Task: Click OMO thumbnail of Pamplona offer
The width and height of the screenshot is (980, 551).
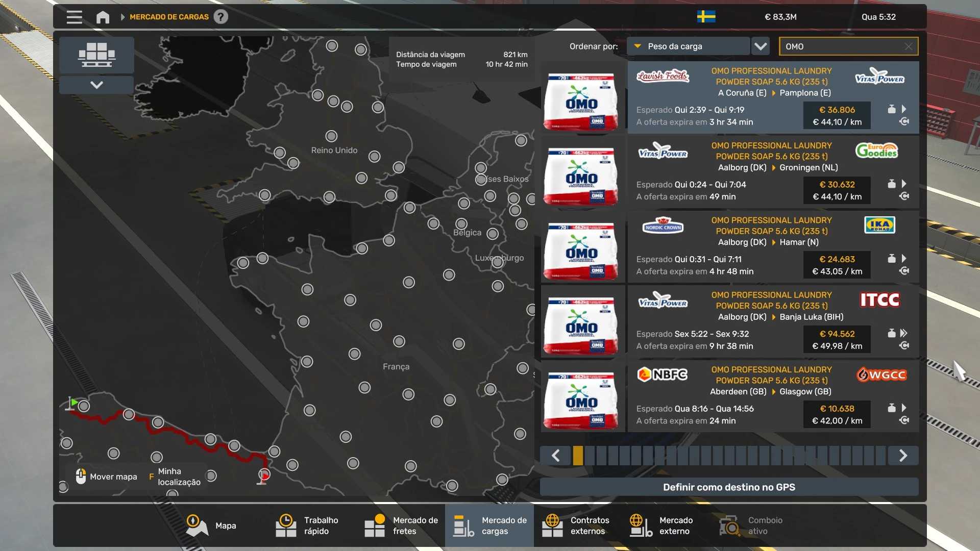Action: pyautogui.click(x=582, y=97)
